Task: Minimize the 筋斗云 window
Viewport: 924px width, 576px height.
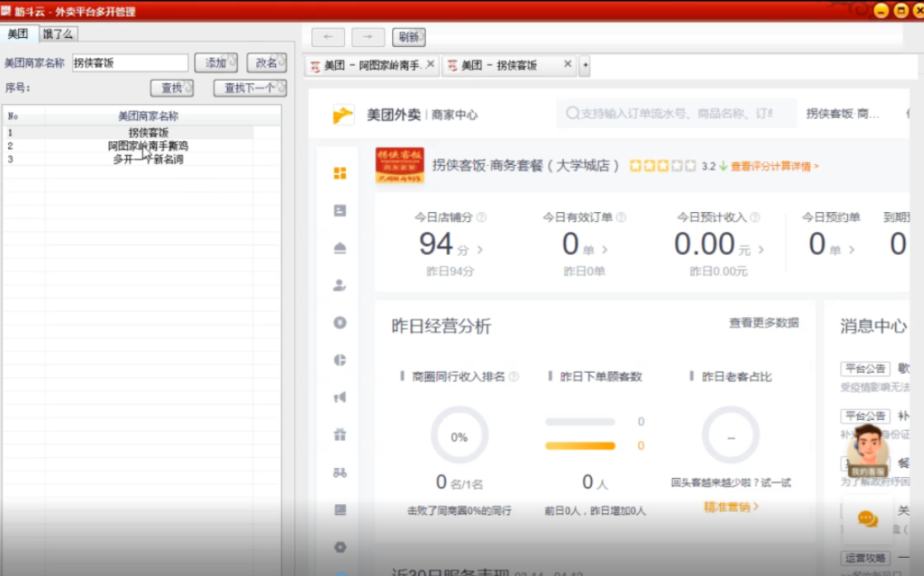Action: pyautogui.click(x=881, y=11)
